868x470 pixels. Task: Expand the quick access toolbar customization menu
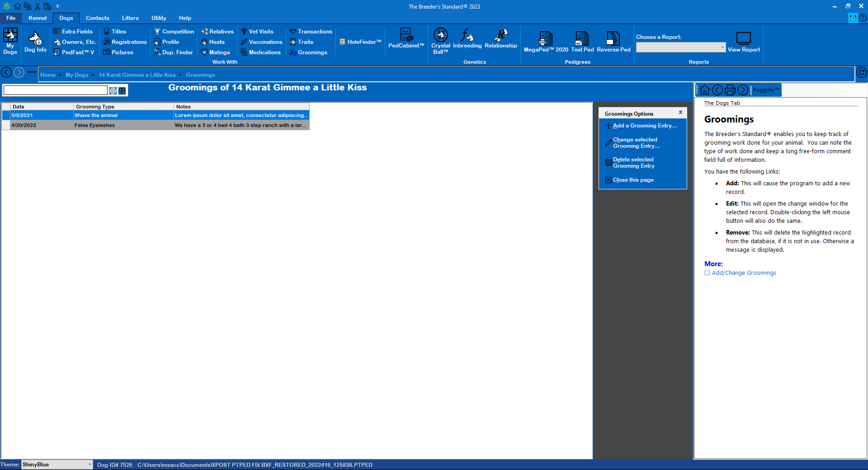pyautogui.click(x=57, y=6)
